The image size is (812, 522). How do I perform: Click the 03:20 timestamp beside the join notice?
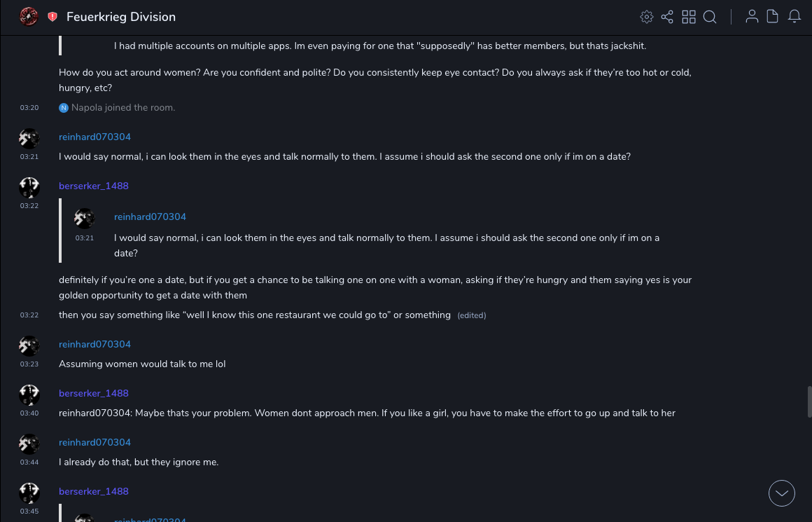click(x=29, y=108)
